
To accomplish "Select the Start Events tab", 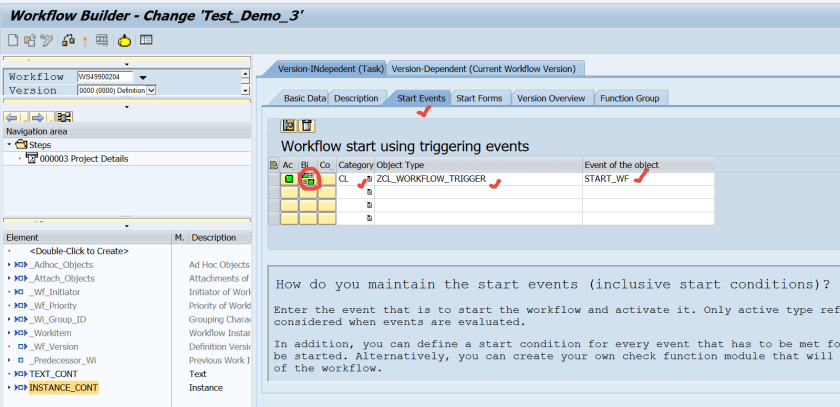I will point(421,99).
